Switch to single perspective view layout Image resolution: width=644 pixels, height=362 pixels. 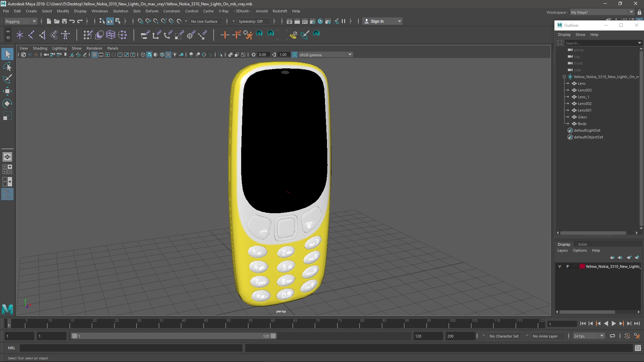(7, 157)
